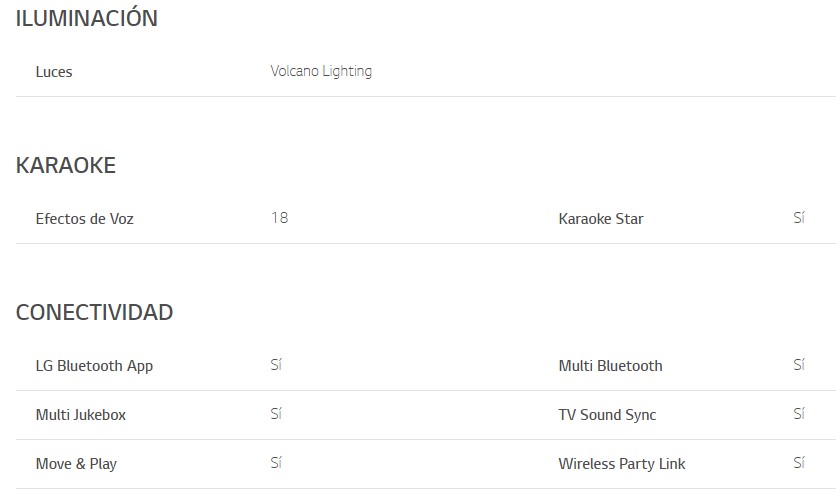
Task: Select the Move & Play label
Action: pos(76,464)
